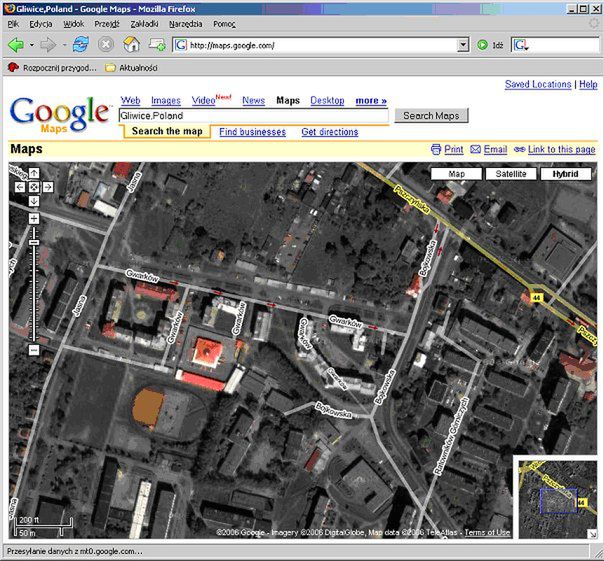
Task: Switch to Map view
Action: coord(456,174)
